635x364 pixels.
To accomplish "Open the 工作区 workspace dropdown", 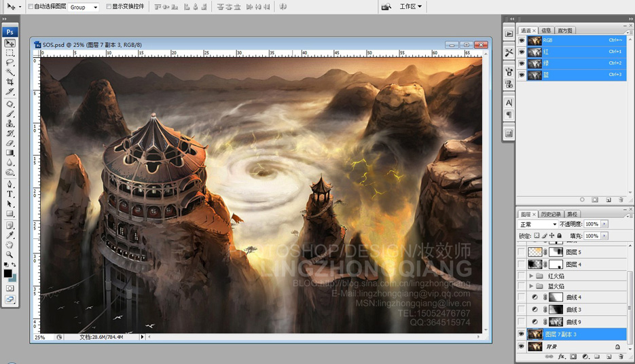I will (411, 7).
